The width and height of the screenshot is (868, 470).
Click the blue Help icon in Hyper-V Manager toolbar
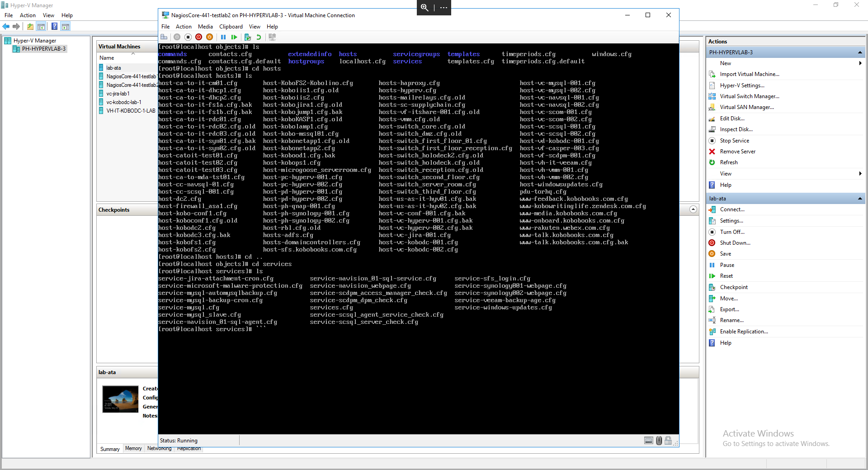[x=55, y=27]
